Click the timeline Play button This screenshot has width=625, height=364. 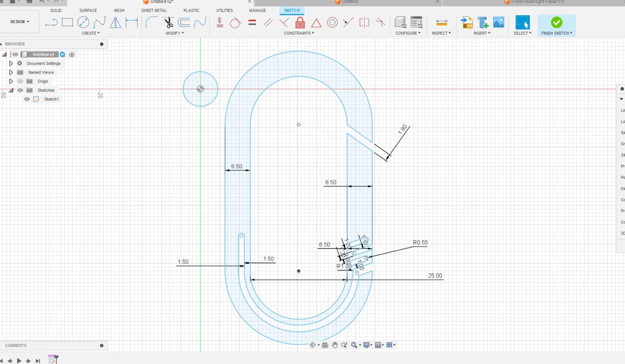(19, 361)
